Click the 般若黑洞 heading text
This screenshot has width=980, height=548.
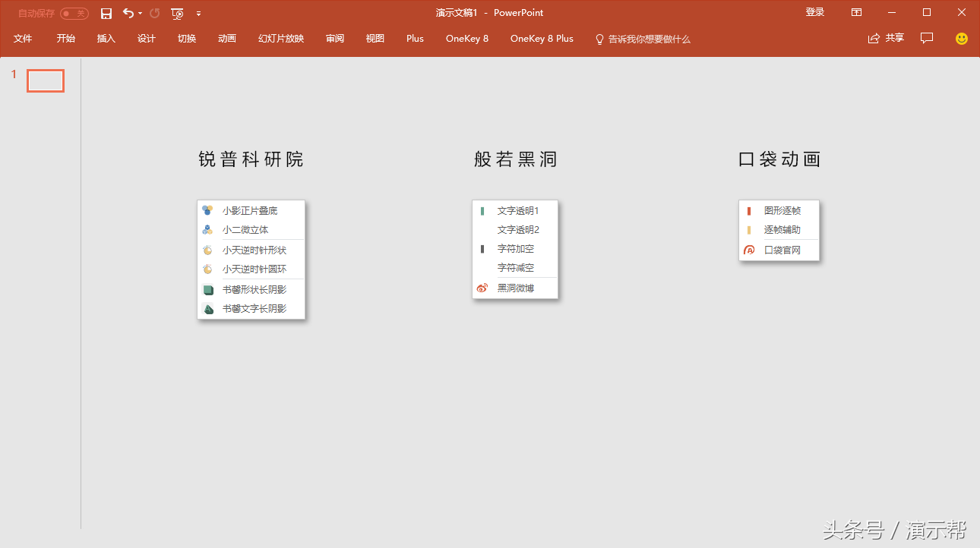[516, 159]
